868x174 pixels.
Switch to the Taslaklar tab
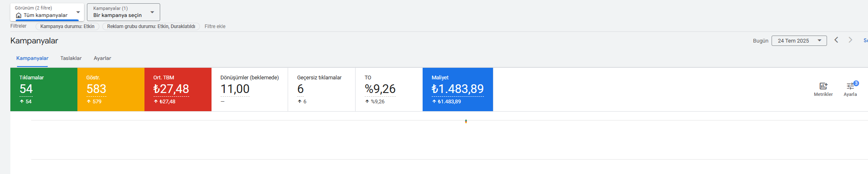click(x=71, y=58)
